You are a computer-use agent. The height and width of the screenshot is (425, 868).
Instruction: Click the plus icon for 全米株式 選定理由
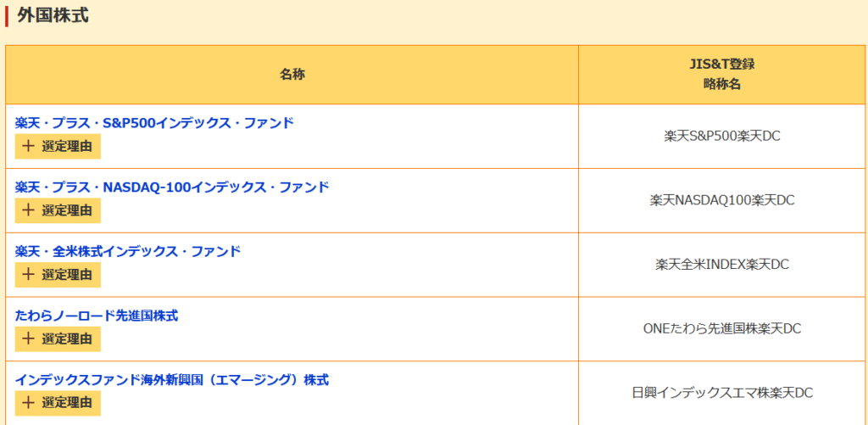29,275
